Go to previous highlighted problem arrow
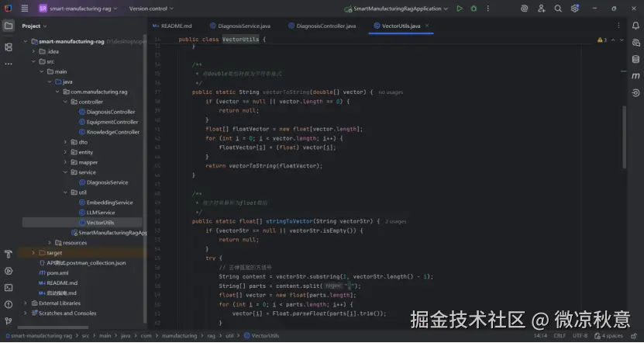 pos(613,40)
